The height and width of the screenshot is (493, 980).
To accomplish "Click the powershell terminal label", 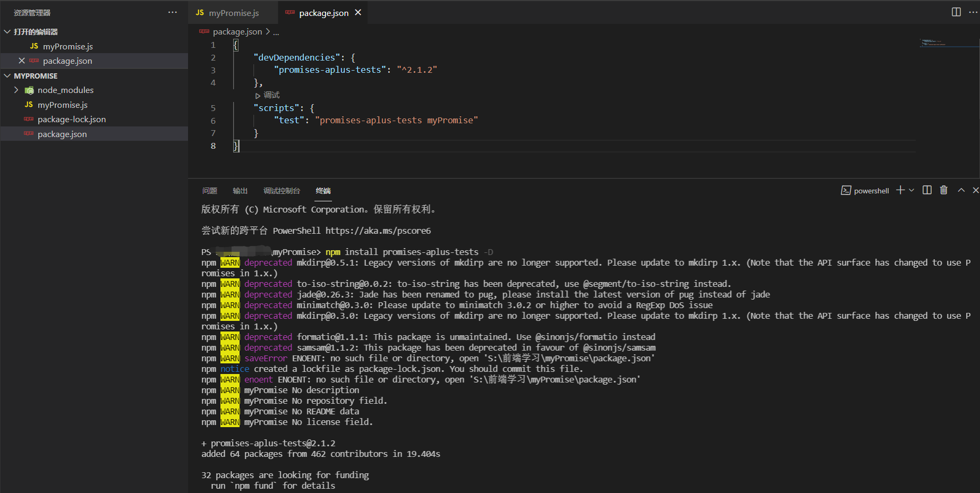I will point(871,191).
